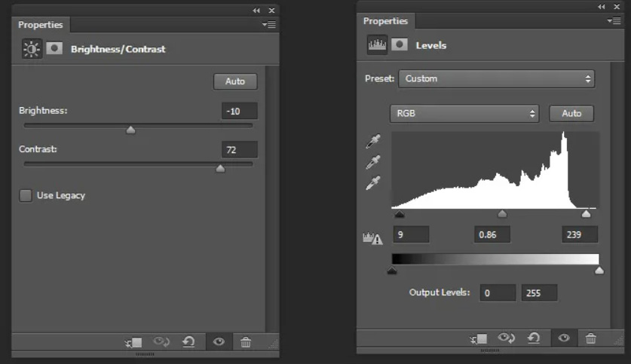Click the Contrast value field showing 72
This screenshot has height=364, width=631.
click(x=240, y=150)
